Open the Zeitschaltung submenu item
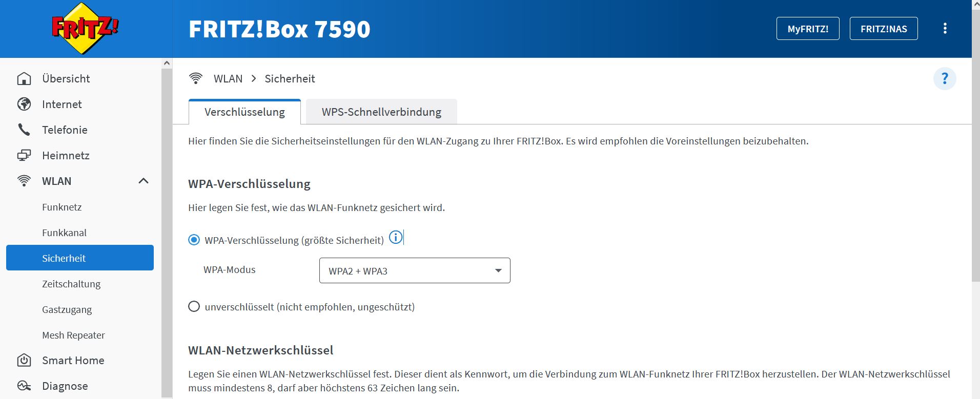This screenshot has height=399, width=980. click(71, 284)
